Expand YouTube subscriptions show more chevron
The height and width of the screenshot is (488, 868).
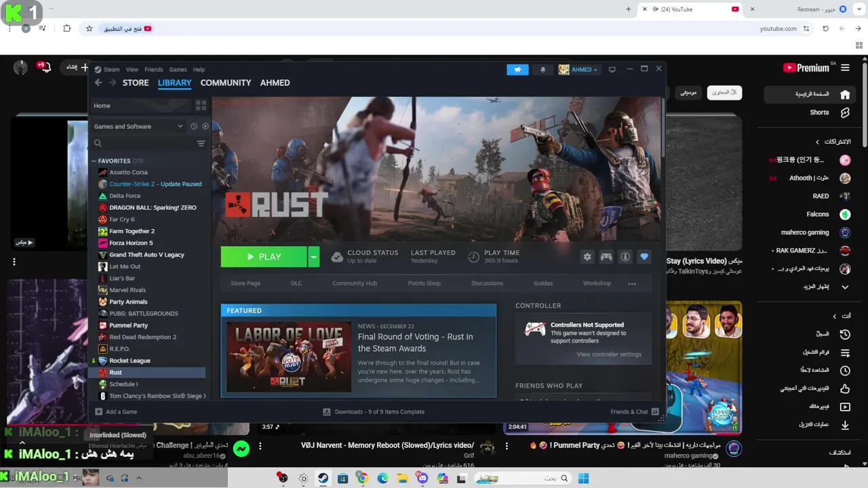point(845,287)
